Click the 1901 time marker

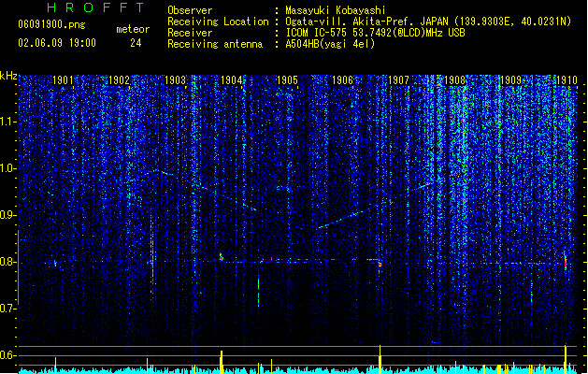point(63,80)
